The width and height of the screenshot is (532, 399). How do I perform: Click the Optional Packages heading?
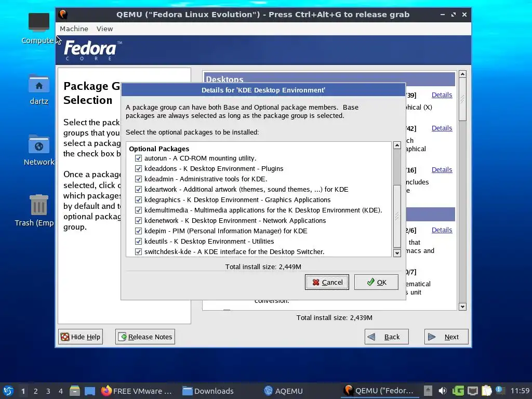click(x=159, y=149)
